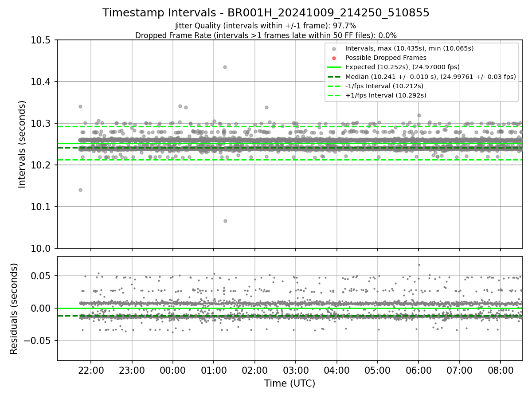Click the '00:00' x-axis tick label
Image resolution: width=532 pixels, height=399 pixels.
[x=173, y=370]
